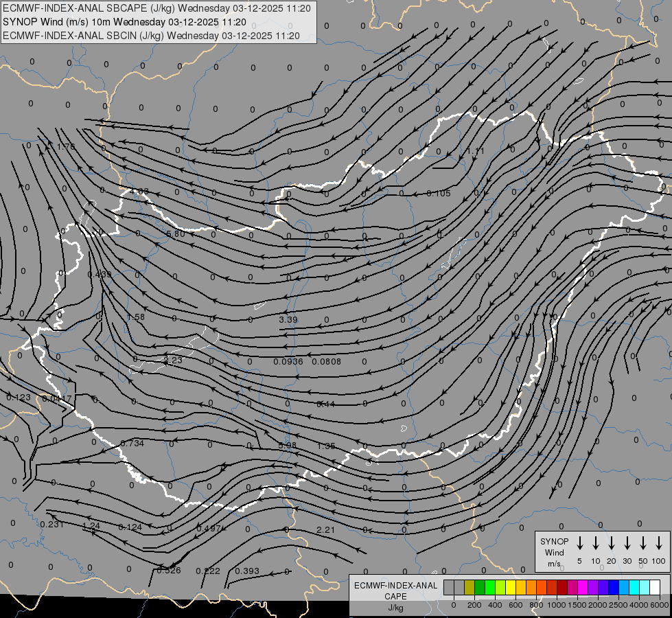Click the 0.497 value on the map
672x618 pixels.
[208, 528]
